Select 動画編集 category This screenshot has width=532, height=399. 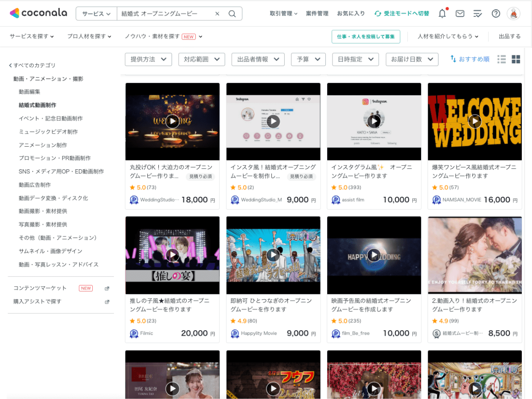[x=30, y=92]
